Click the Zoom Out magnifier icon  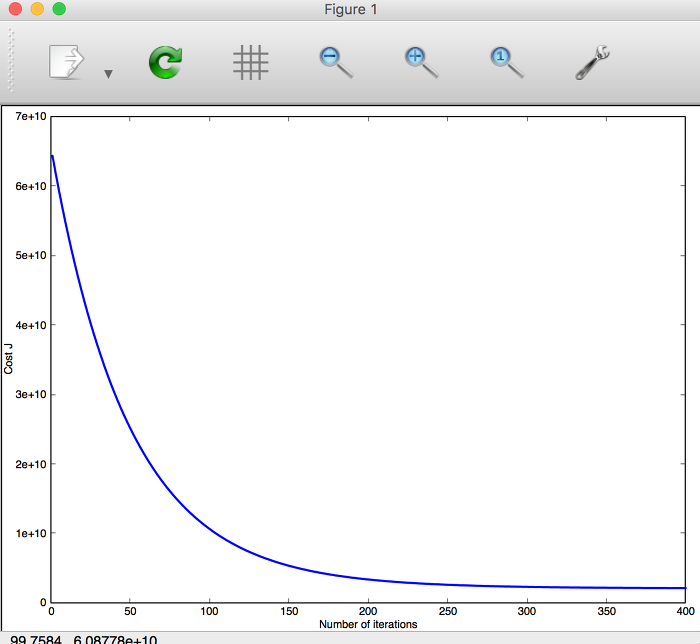point(336,62)
